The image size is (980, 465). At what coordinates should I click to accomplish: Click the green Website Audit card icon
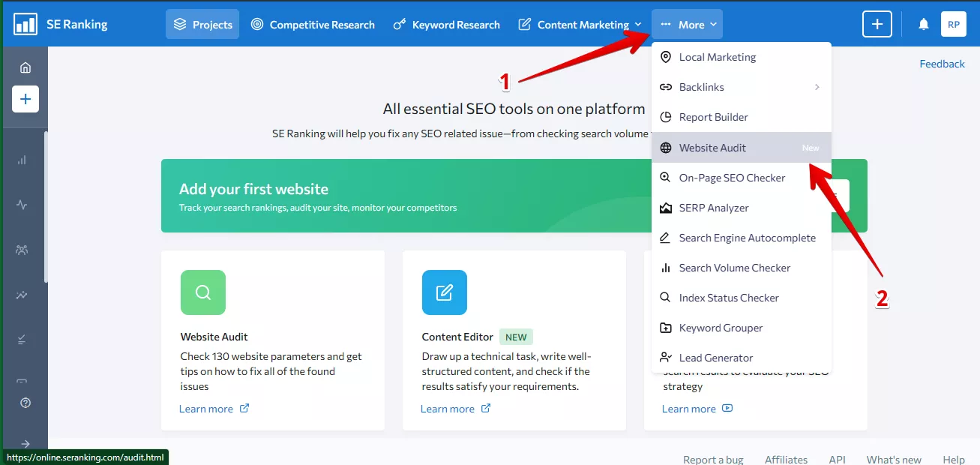[x=203, y=292]
